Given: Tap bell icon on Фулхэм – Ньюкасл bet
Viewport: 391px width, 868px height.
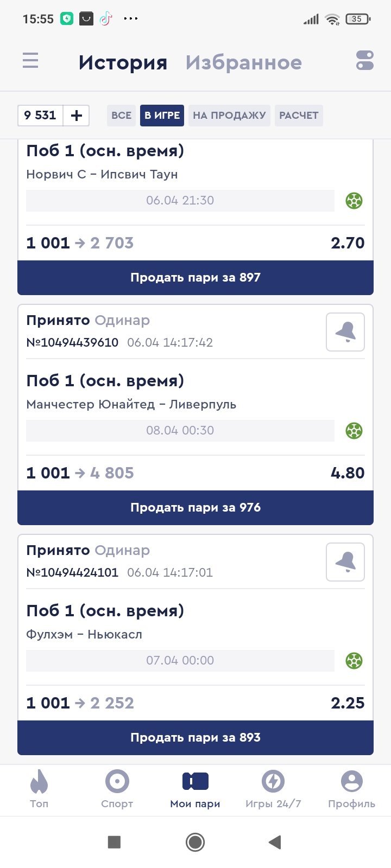Looking at the screenshot, I should 345,562.
